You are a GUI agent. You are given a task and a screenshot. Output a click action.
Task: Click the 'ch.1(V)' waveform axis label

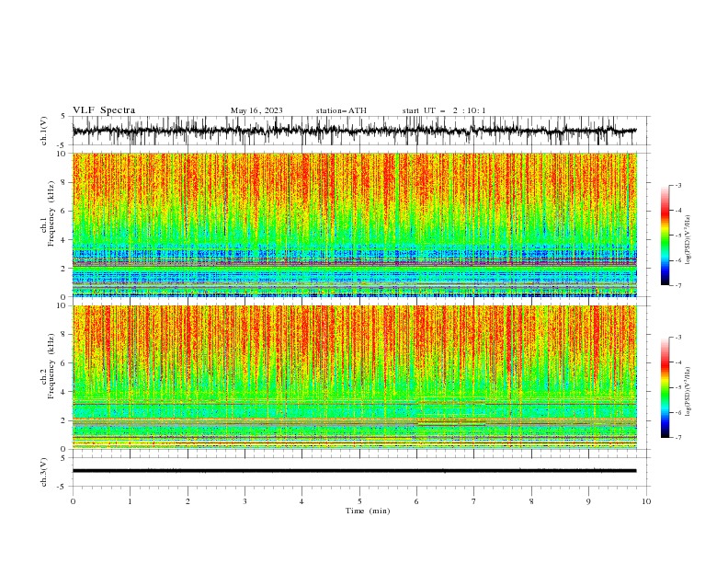[44, 131]
